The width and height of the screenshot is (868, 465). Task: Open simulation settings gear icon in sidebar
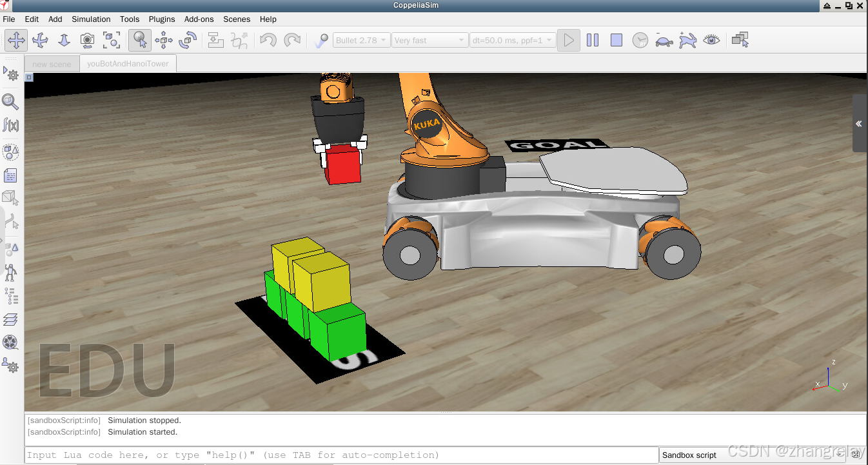tap(11, 74)
